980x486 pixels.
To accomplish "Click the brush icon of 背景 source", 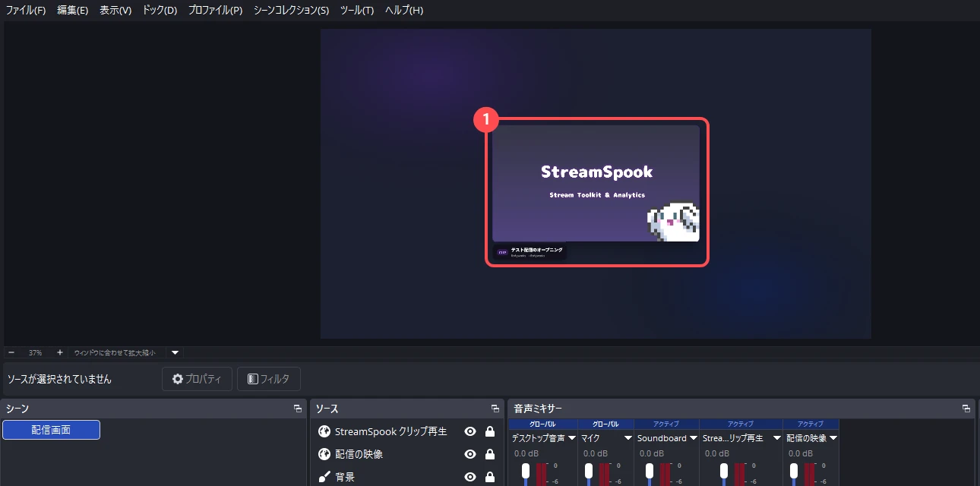I will click(324, 477).
